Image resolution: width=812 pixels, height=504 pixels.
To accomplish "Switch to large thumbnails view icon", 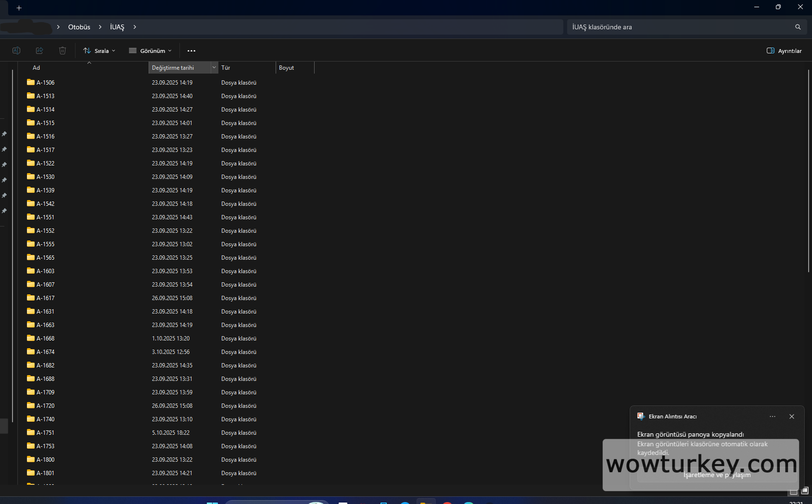I will click(805, 491).
